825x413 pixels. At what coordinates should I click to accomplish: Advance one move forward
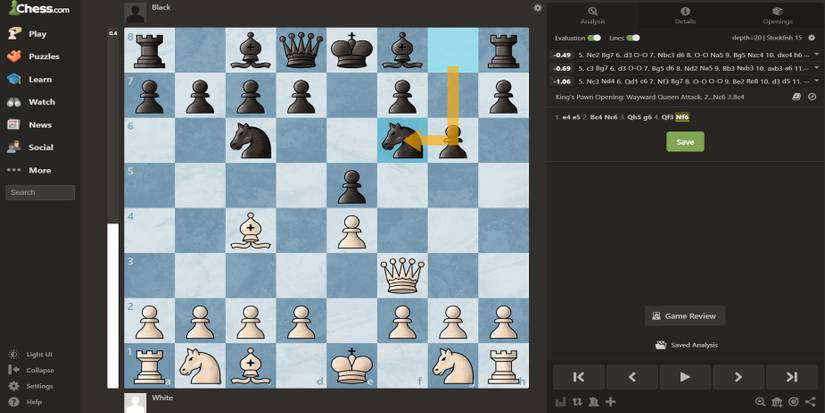(x=738, y=377)
